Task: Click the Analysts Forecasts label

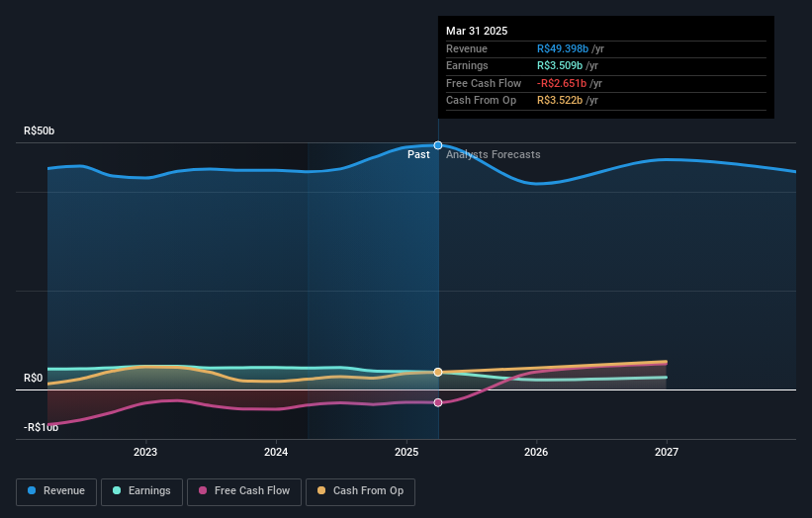Action: 493,155
